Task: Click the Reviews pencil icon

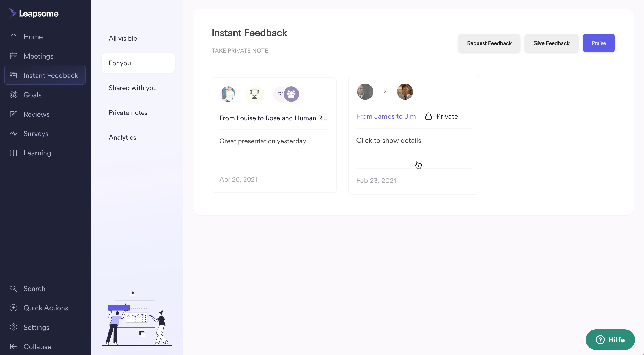Action: pos(14,114)
